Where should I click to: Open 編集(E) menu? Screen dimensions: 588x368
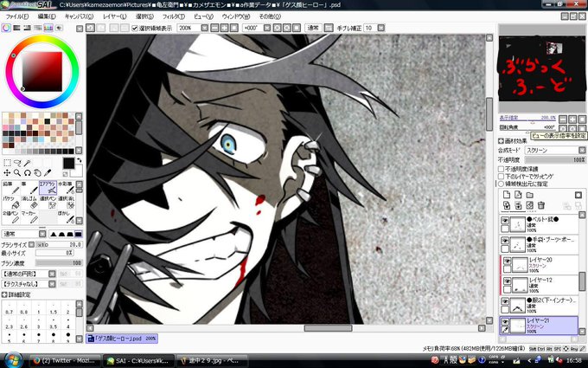point(47,16)
